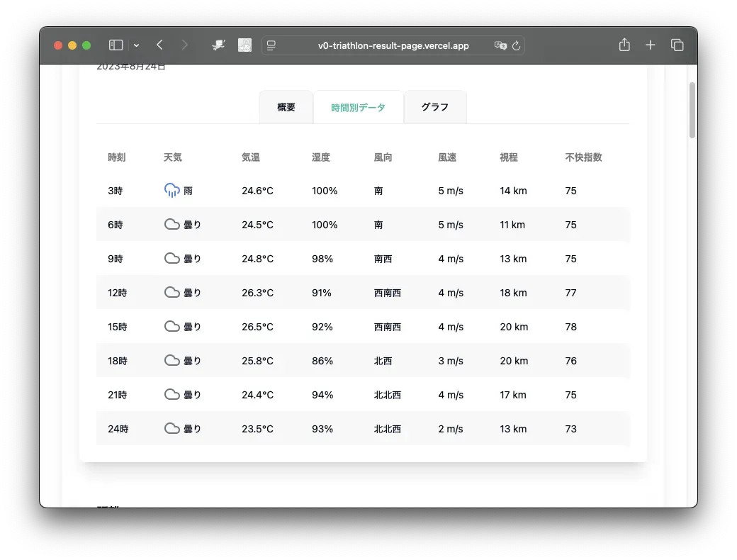Open the Share menu icon
This screenshot has height=560, width=737.
(624, 45)
